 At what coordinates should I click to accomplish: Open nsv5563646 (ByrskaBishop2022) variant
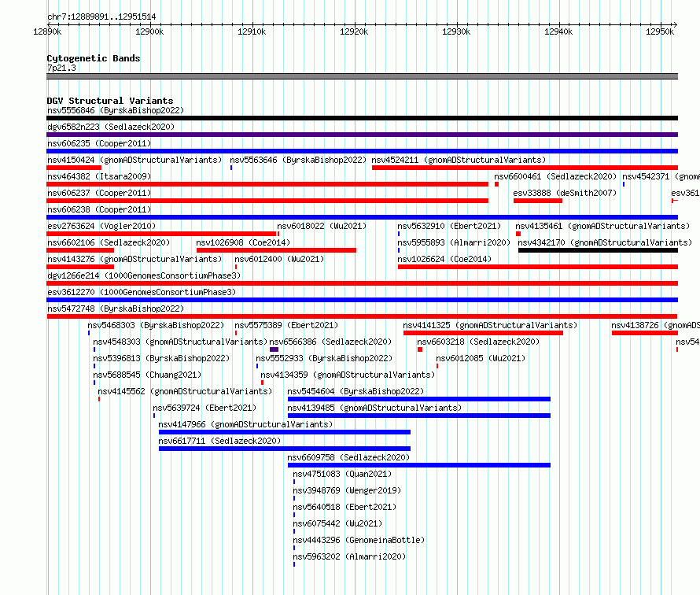(298, 160)
